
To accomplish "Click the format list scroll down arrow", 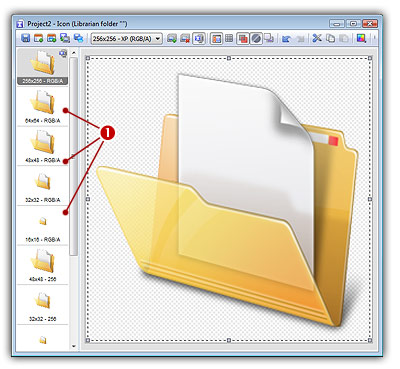I will (74, 347).
